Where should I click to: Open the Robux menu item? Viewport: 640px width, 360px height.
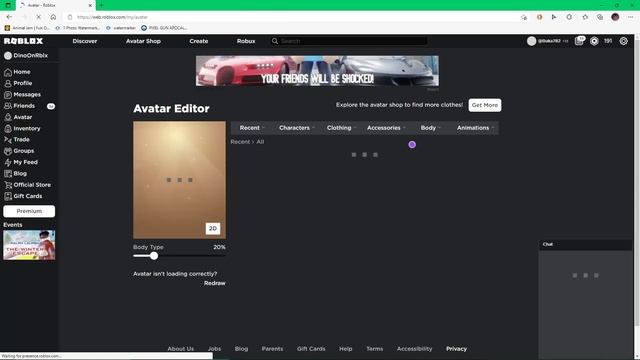(246, 41)
